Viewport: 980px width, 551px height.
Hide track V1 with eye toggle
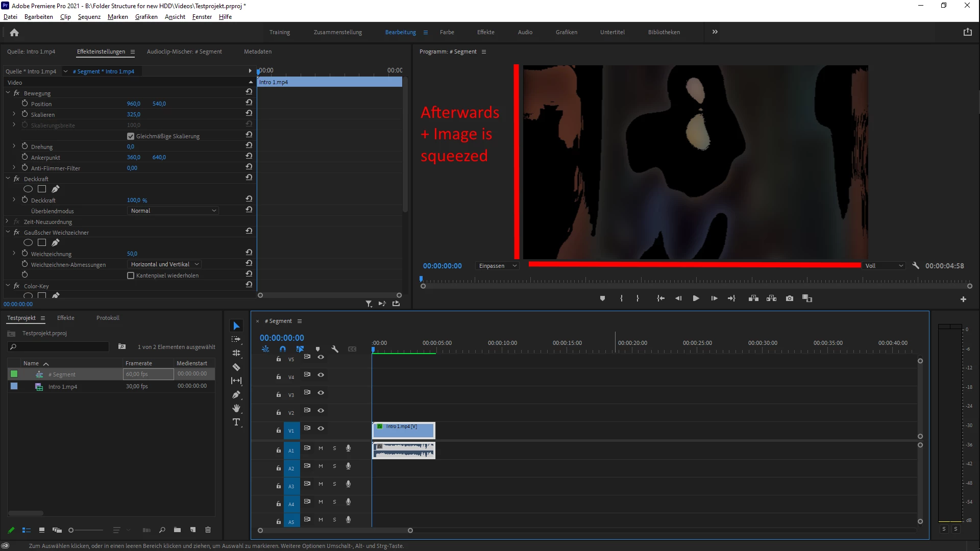click(321, 429)
